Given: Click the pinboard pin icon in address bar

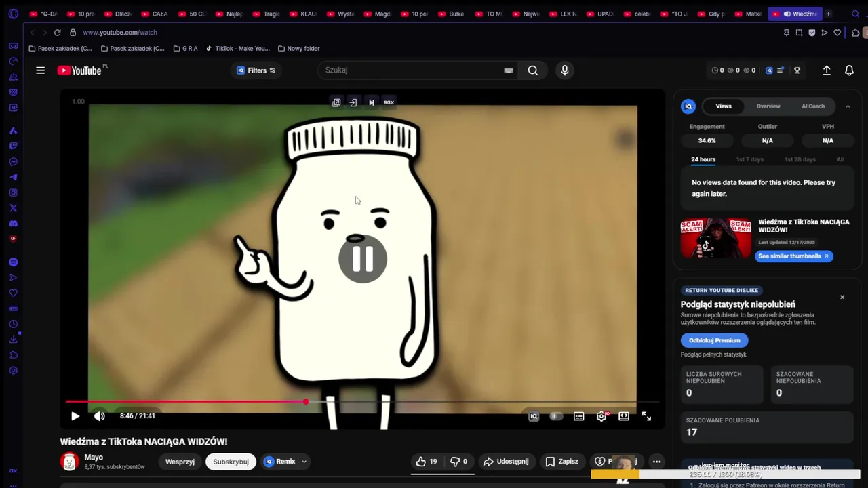Looking at the screenshot, I should point(787,33).
